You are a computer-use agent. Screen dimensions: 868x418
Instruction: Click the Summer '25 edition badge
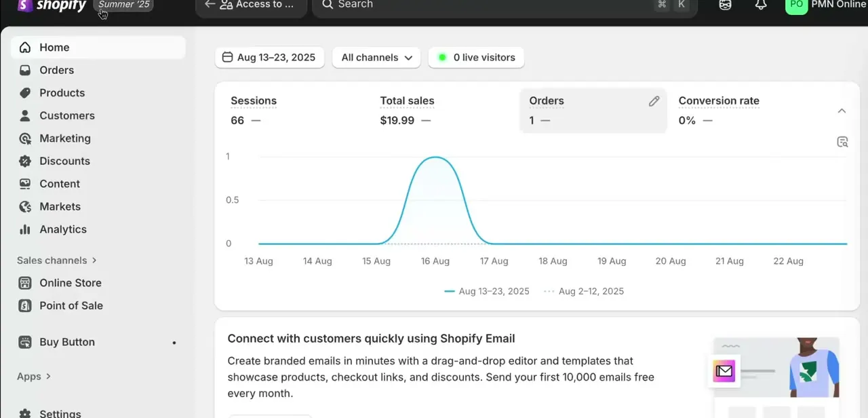pos(123,5)
